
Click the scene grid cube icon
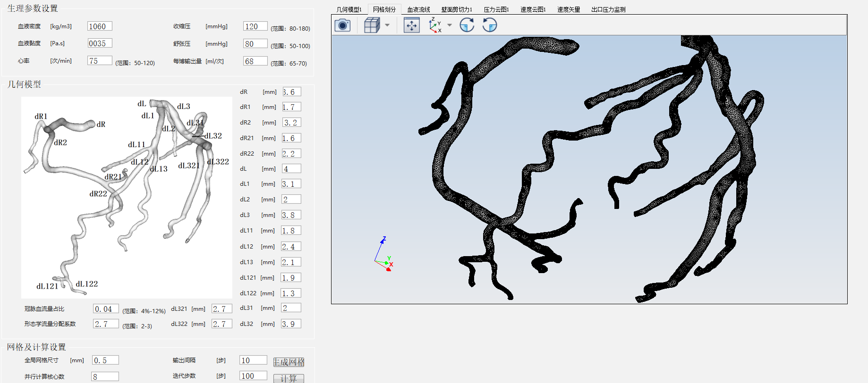click(372, 25)
